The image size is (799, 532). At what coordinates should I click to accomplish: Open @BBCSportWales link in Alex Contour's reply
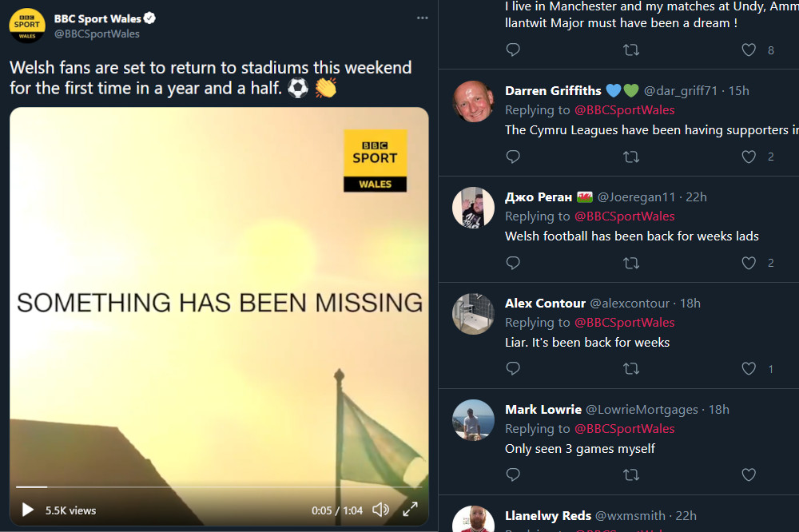pos(624,323)
